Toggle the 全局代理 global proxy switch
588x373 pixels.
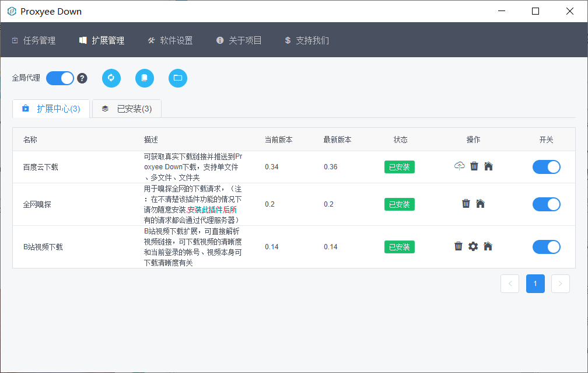click(60, 78)
